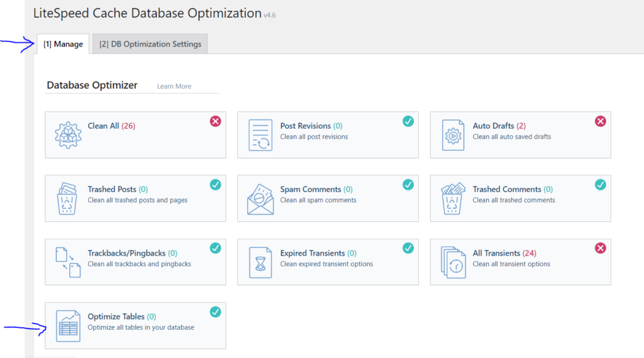Click 'Clean all post revisions' text
Viewport: 644px width, 358px height.
[314, 136]
